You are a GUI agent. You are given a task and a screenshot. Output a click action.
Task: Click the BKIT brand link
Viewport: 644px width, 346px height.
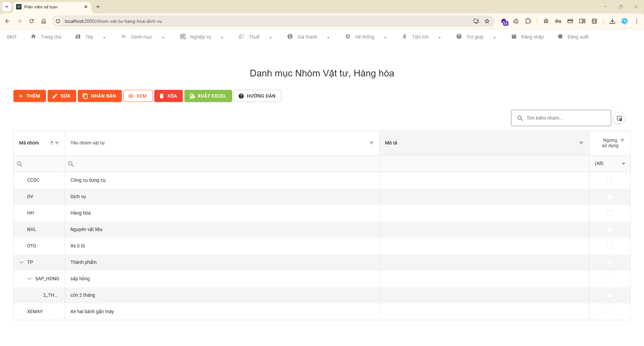click(12, 37)
